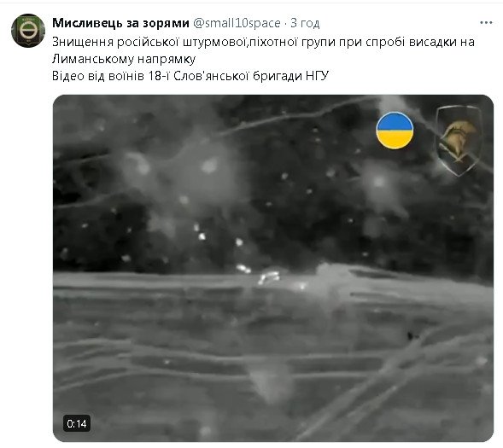This screenshot has height=448, width=503.
Task: Click the Ukrainian flag circle overlay
Action: [x=395, y=131]
